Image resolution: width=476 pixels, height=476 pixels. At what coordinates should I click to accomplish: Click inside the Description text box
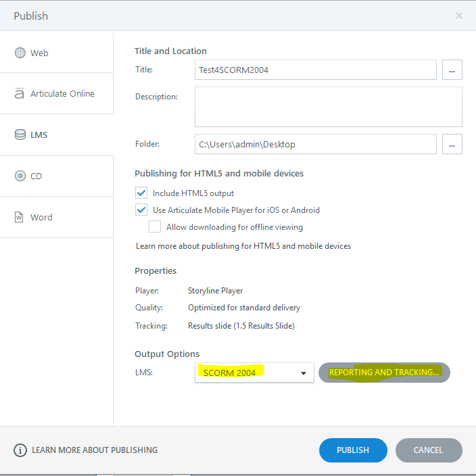(328, 107)
